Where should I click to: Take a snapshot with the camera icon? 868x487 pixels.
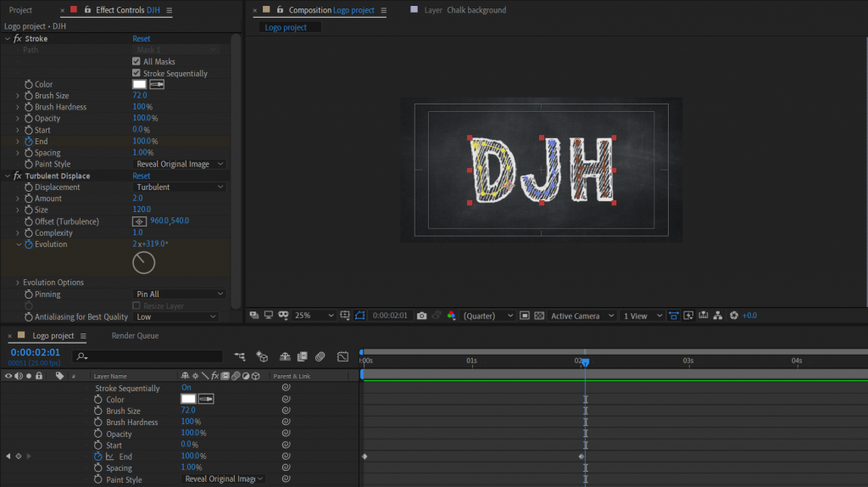point(421,316)
